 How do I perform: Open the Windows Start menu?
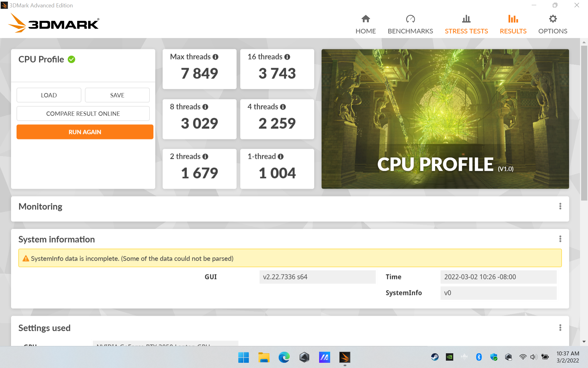pos(243,357)
